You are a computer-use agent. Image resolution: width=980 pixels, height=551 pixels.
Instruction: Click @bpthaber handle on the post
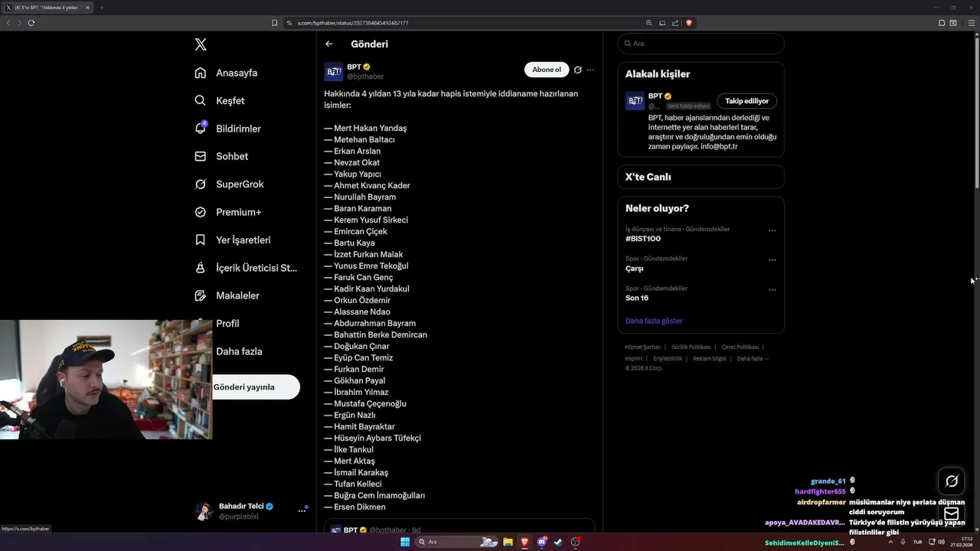(x=365, y=77)
